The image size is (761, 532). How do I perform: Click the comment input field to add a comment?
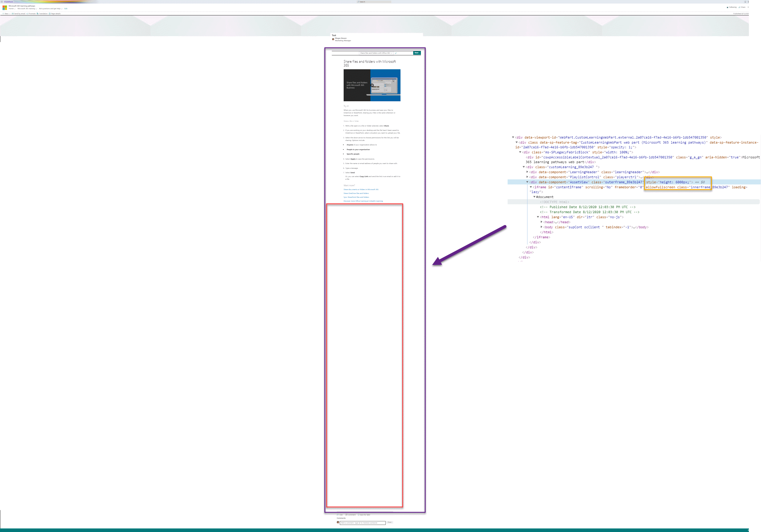[x=363, y=523]
